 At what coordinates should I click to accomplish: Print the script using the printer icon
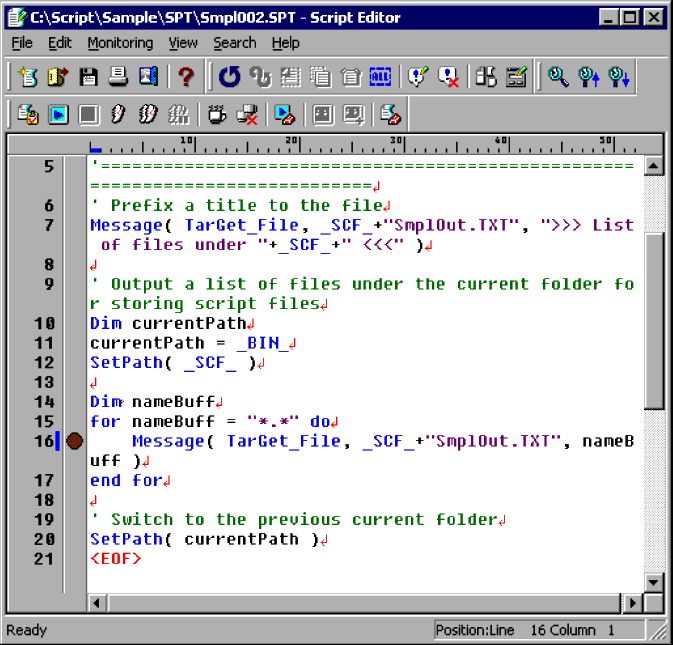pyautogui.click(x=118, y=77)
